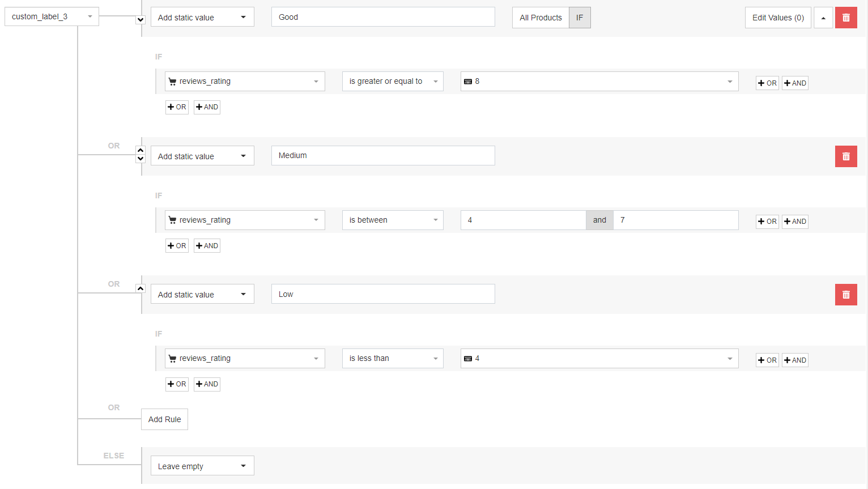
Task: Click the upper bound field containing 7
Action: click(x=675, y=220)
